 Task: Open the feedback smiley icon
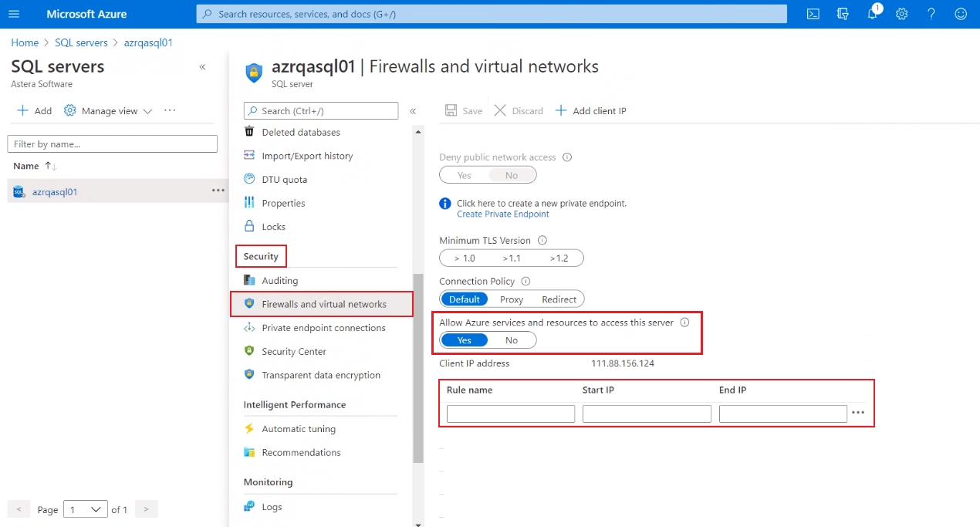[x=961, y=14]
